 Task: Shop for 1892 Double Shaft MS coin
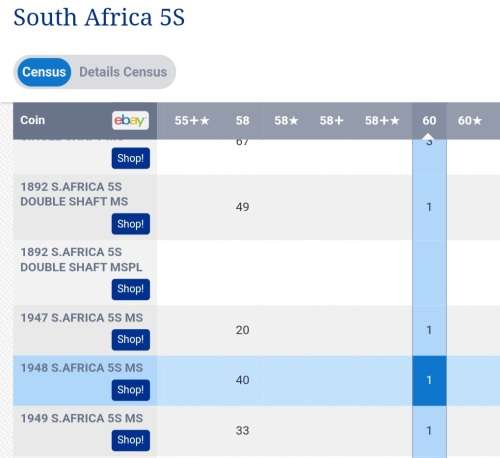(131, 224)
